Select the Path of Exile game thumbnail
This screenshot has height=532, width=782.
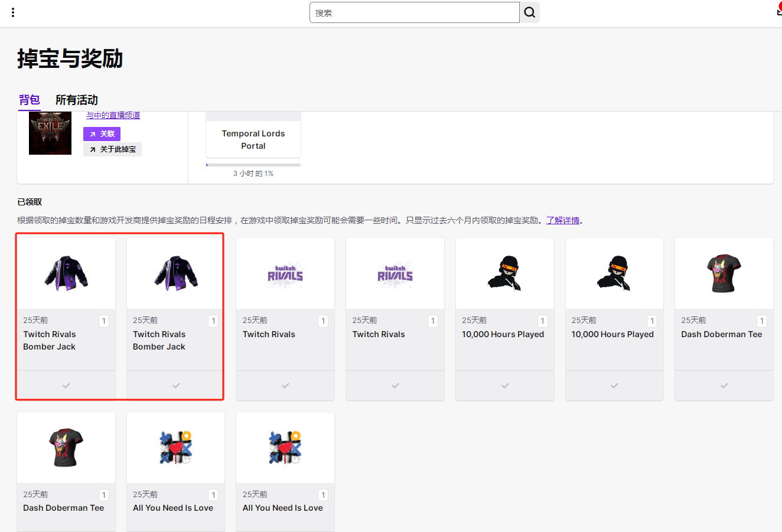tap(50, 133)
